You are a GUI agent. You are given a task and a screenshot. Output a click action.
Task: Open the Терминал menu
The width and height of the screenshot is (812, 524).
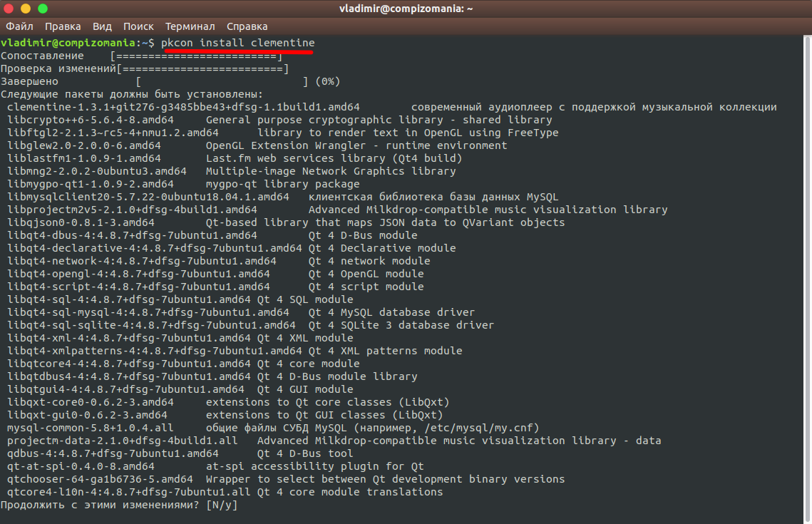pos(190,26)
